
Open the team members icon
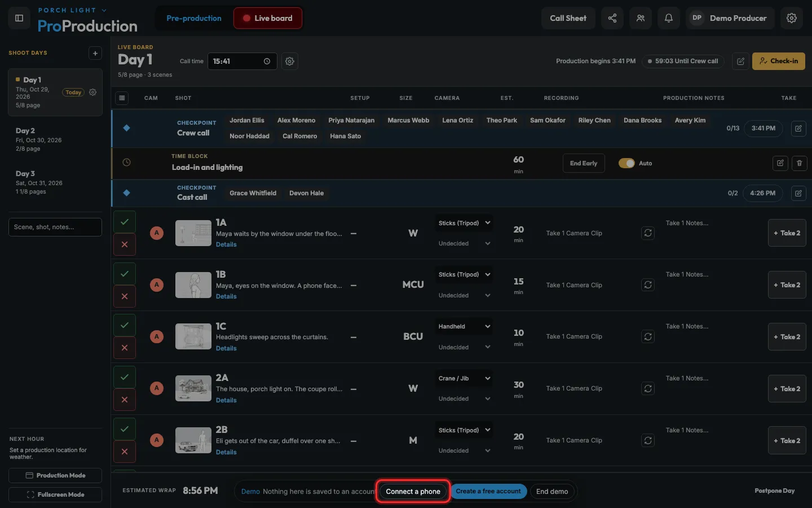pyautogui.click(x=641, y=18)
